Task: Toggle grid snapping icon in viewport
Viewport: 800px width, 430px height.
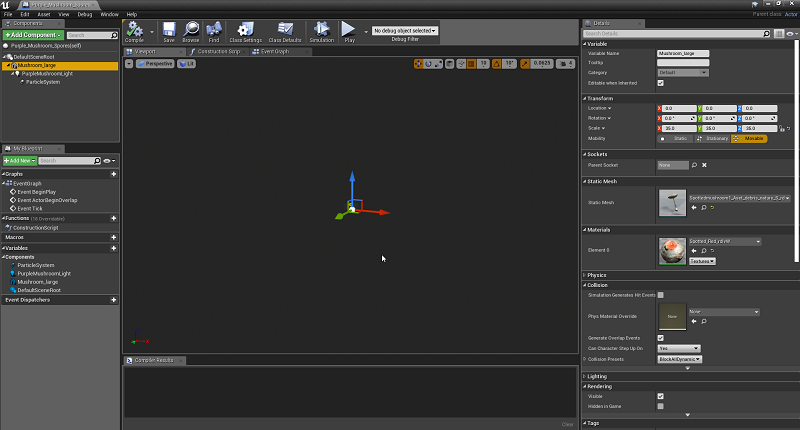Action: pos(471,64)
